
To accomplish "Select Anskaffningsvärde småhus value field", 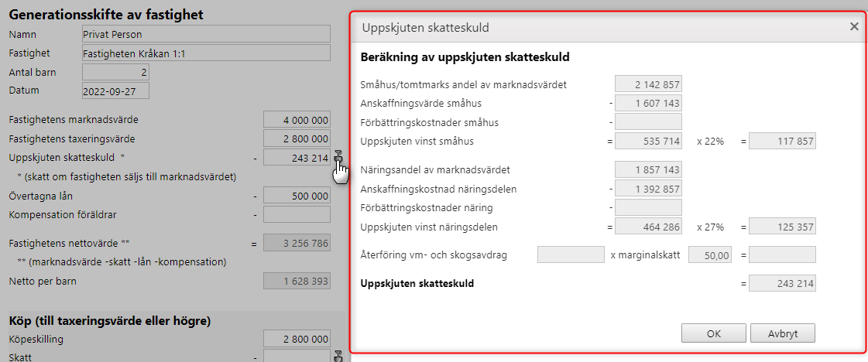I will click(648, 103).
